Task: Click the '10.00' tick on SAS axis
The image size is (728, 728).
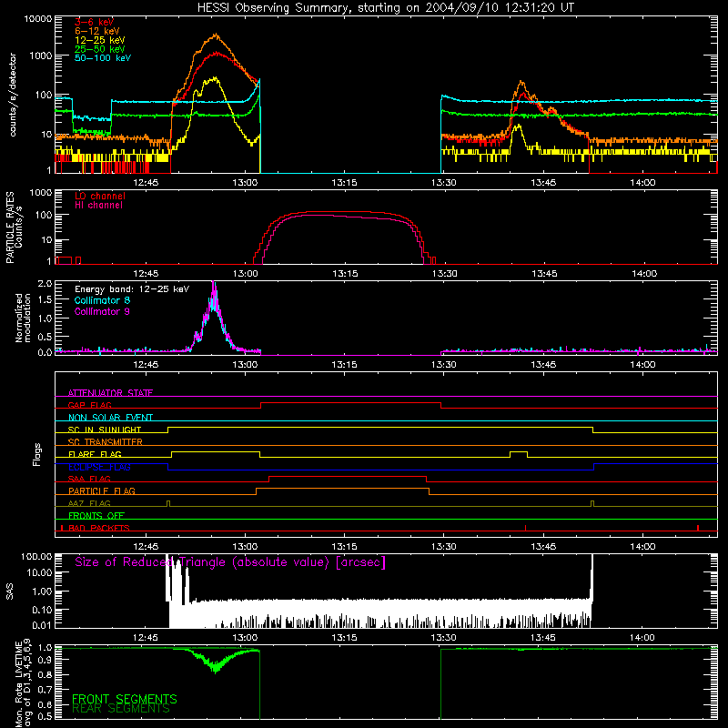Action: point(39,572)
